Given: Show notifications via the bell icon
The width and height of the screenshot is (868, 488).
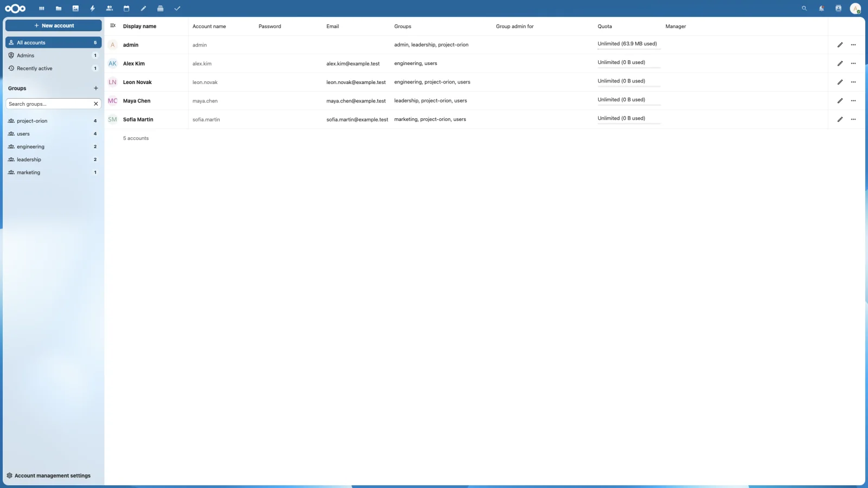Looking at the screenshot, I should pos(821,8).
